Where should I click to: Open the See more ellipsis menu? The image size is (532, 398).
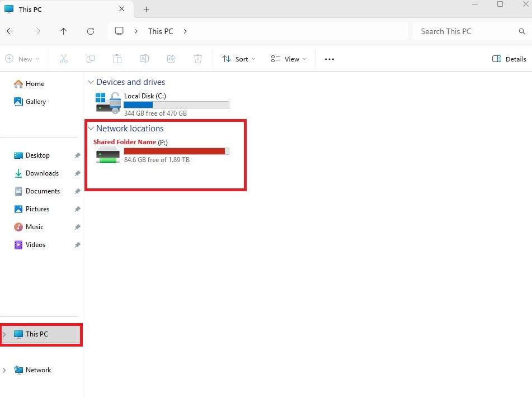pyautogui.click(x=329, y=59)
